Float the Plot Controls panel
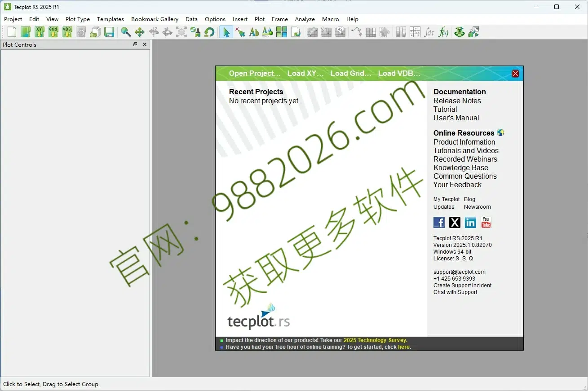This screenshot has width=588, height=391. click(x=135, y=44)
